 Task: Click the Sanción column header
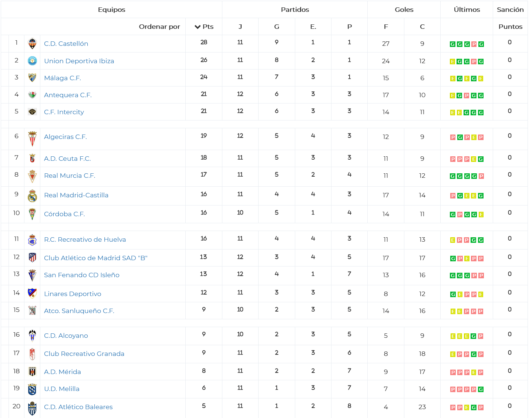coord(510,10)
